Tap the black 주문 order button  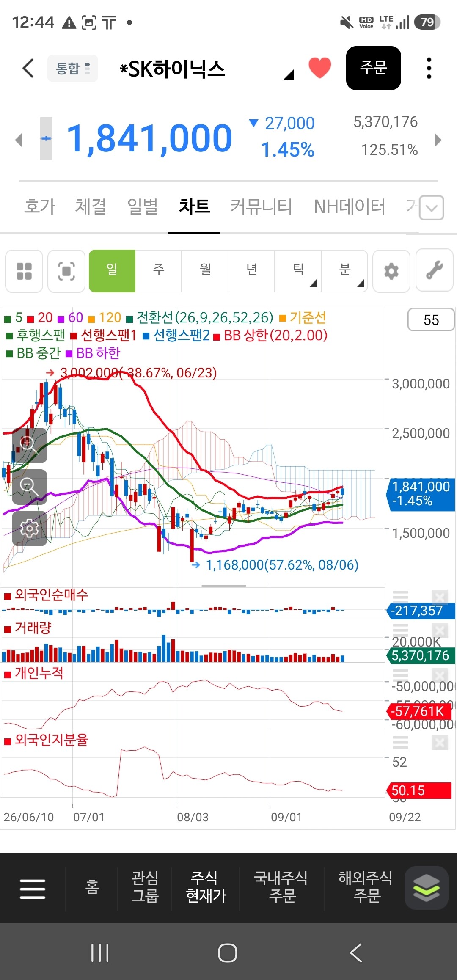[374, 68]
